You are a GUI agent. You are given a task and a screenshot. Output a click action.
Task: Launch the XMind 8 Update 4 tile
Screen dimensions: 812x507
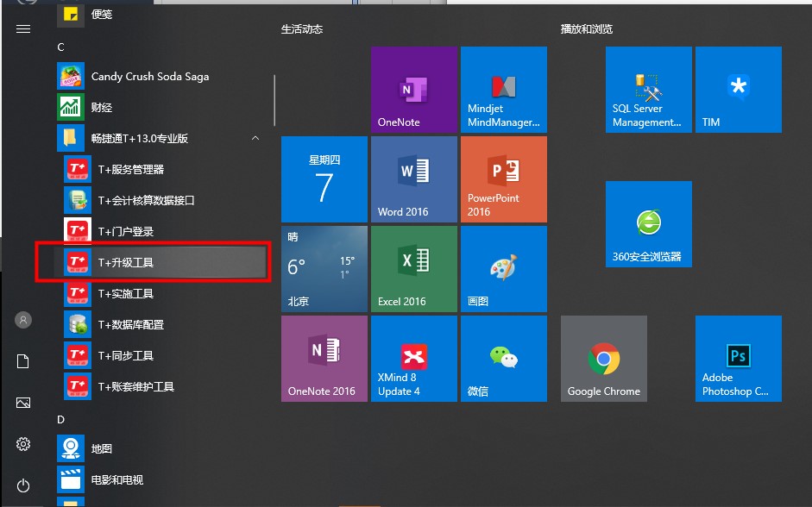[x=414, y=359]
